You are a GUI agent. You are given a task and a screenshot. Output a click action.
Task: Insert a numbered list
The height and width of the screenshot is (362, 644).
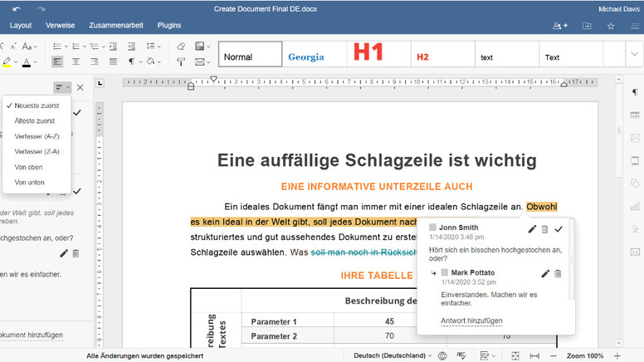point(76,46)
